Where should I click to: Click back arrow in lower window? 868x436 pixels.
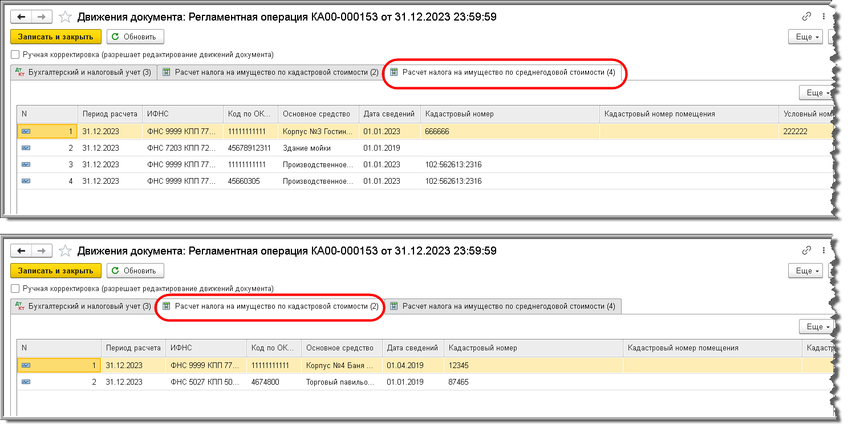pos(21,251)
